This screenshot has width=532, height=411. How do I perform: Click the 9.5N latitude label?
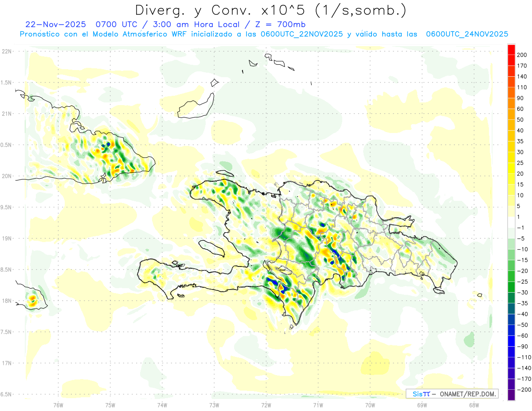(x=6, y=207)
